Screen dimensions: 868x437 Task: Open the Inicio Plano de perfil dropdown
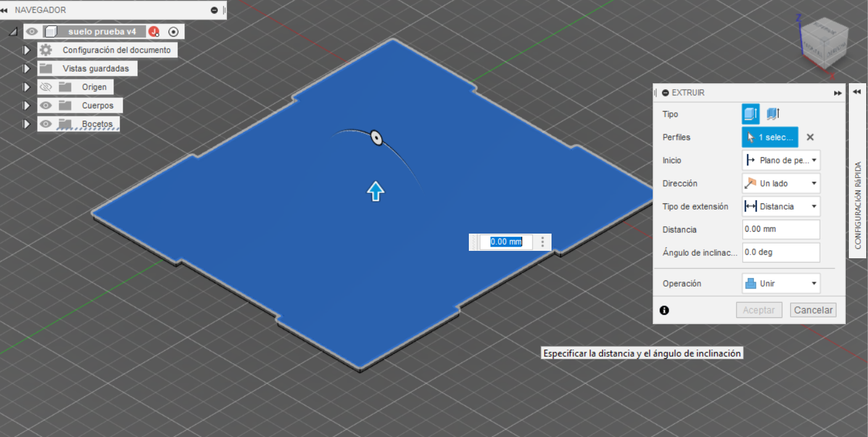click(781, 160)
